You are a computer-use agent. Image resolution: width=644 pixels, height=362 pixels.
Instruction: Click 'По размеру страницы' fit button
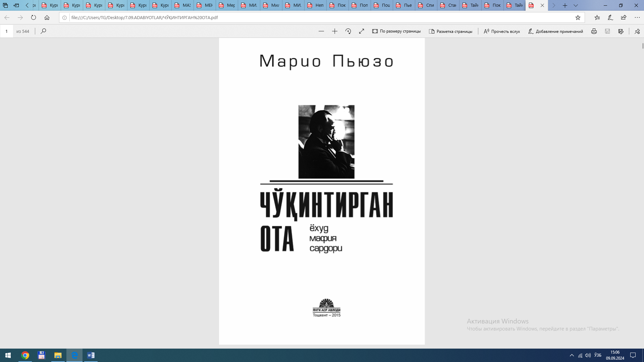coord(396,31)
